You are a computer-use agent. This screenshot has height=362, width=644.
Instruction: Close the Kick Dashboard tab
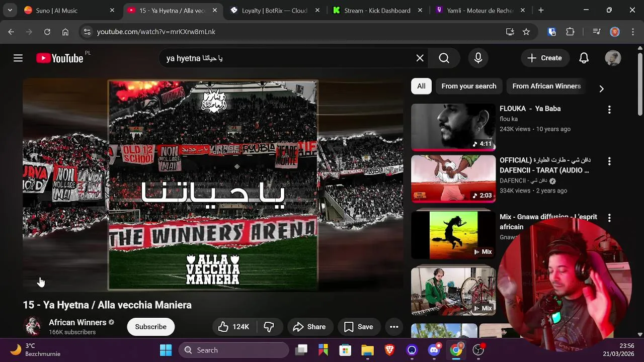click(420, 10)
